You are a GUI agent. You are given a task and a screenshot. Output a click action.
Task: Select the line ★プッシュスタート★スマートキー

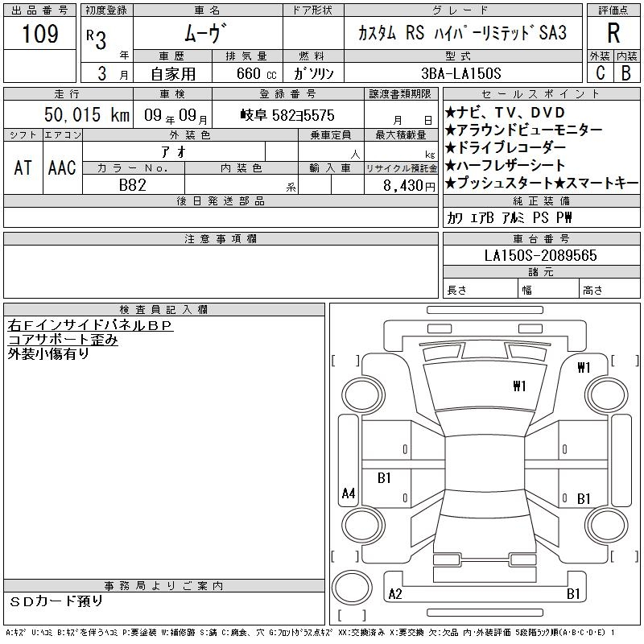[541, 184]
